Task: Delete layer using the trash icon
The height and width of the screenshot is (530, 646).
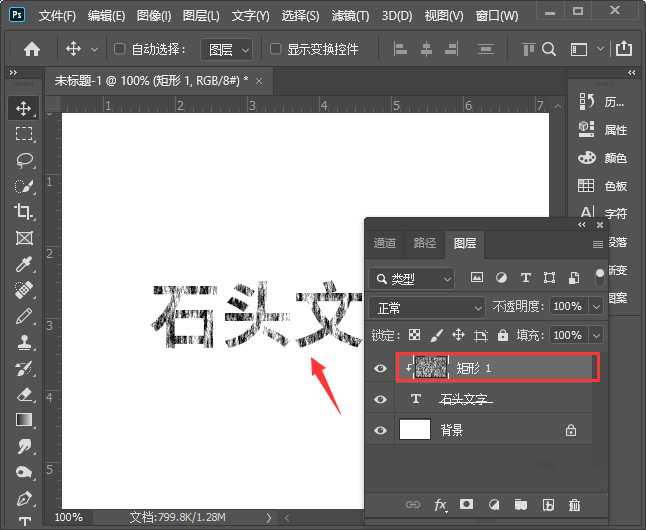Action: tap(574, 506)
